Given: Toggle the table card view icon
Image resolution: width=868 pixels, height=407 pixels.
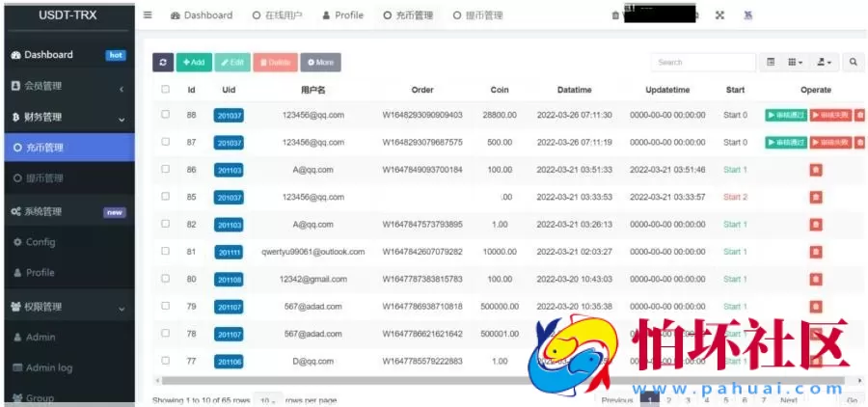Looking at the screenshot, I should 771,63.
